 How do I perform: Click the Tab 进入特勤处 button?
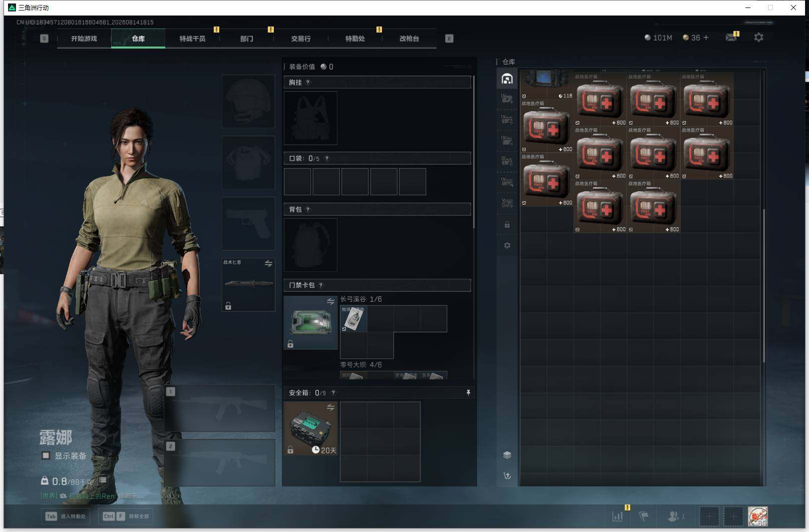[x=66, y=516]
